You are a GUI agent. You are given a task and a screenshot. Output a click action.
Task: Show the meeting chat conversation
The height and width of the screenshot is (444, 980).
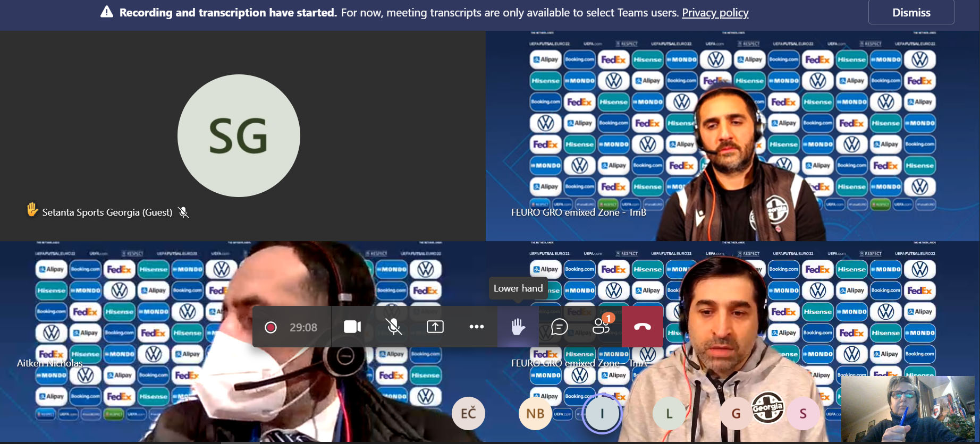point(559,327)
